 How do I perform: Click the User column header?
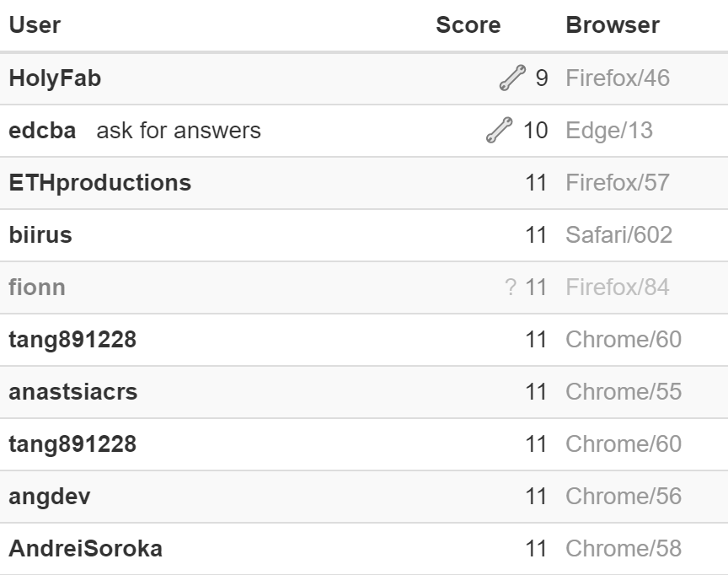(x=35, y=25)
